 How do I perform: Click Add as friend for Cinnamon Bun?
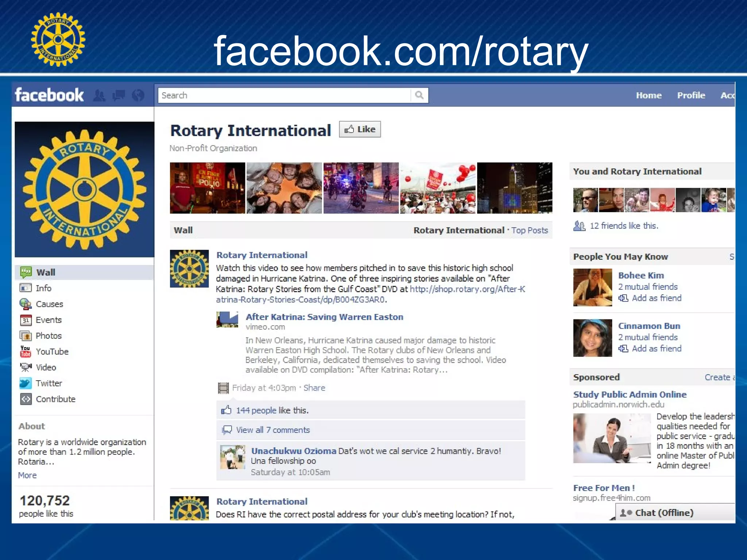(x=657, y=349)
